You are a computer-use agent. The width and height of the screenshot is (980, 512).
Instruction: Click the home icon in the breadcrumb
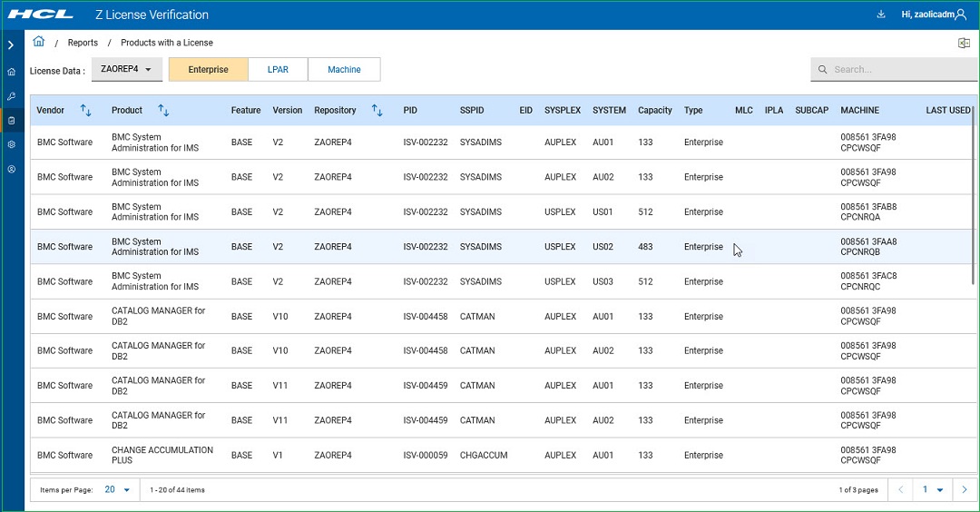coord(39,42)
